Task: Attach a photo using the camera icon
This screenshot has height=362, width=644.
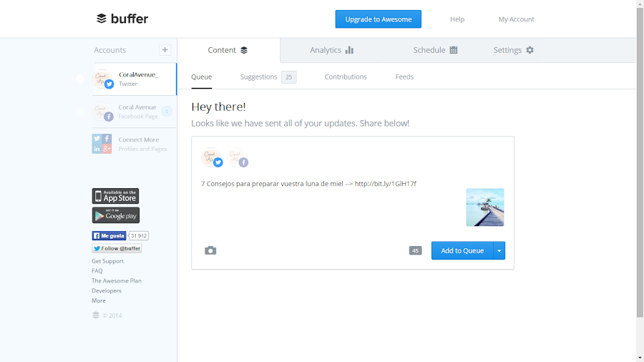Action: tap(210, 250)
